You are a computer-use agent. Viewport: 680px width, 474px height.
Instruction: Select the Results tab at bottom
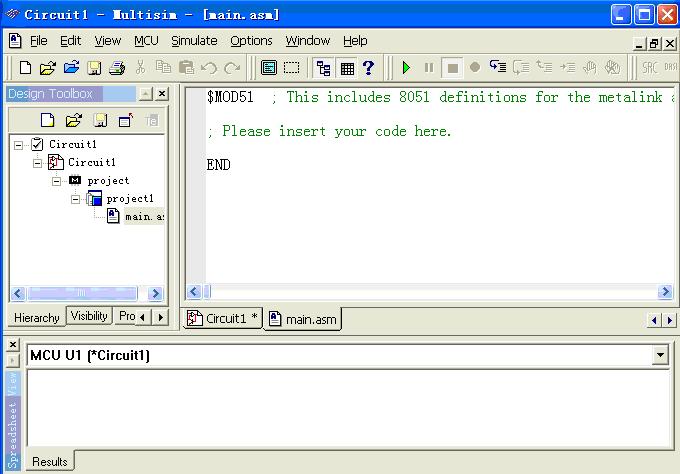[49, 462]
